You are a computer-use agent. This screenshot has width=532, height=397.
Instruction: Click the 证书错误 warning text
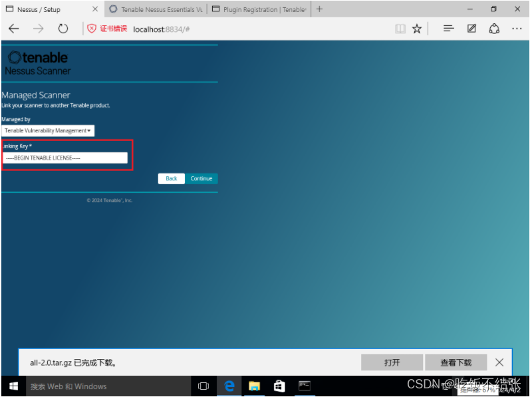[113, 29]
